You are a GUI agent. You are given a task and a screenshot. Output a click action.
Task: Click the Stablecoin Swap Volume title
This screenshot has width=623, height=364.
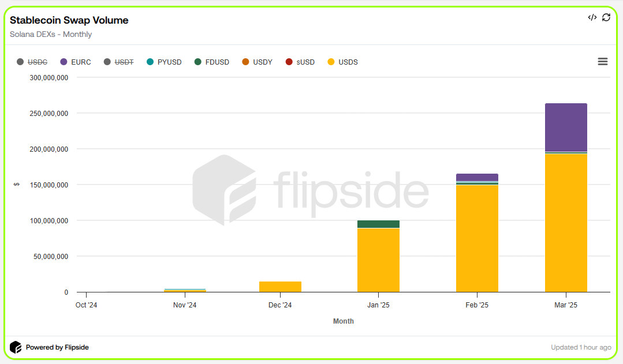coord(69,20)
